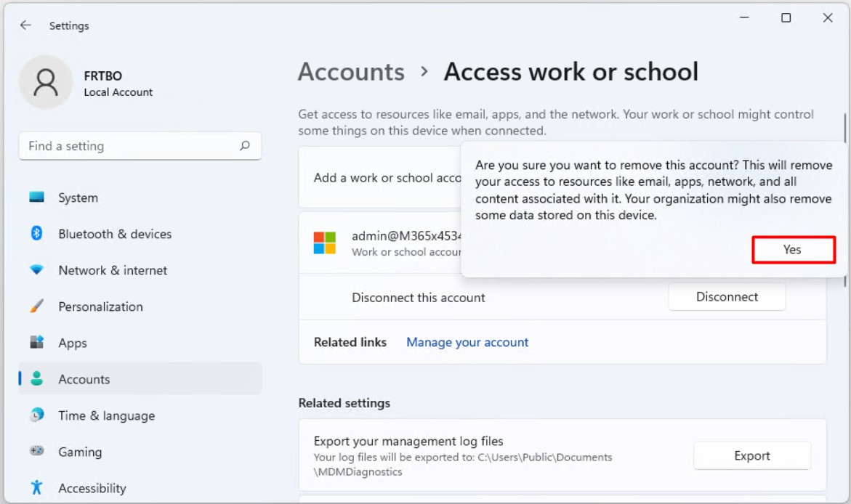Open Time & language settings
The height and width of the screenshot is (504, 851).
[x=140, y=415]
